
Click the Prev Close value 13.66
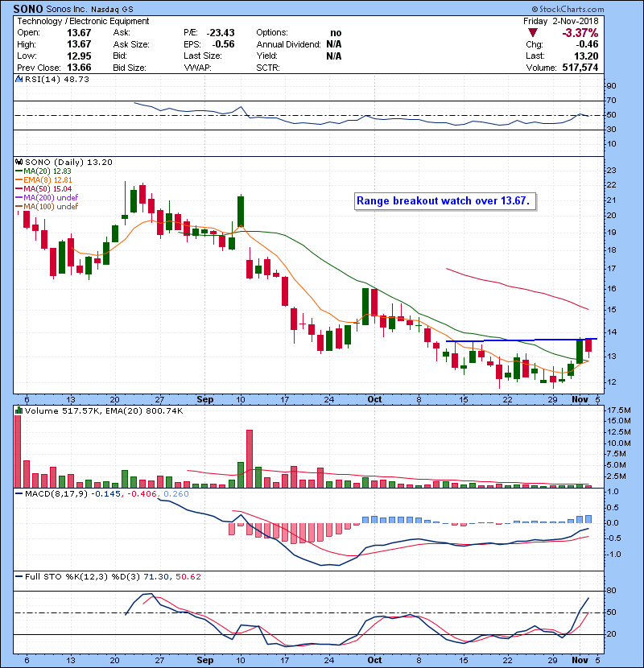79,68
